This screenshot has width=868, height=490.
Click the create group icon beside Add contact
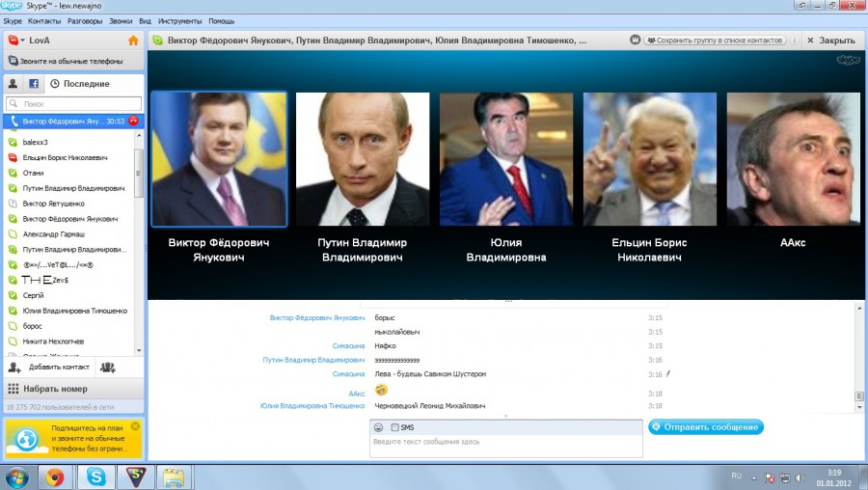pos(108,367)
